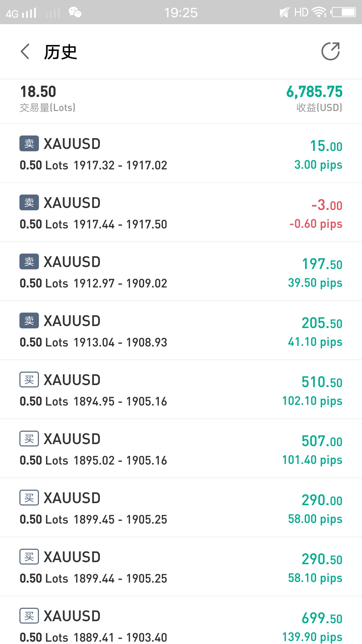The image size is (362, 644).
Task: Tap the 买 badge on the 510.50 trade
Action: (x=29, y=380)
